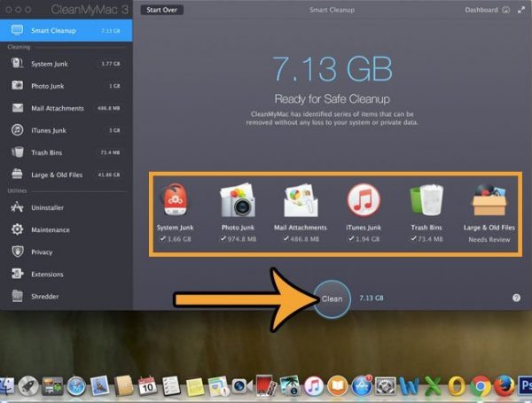The height and width of the screenshot is (403, 532).
Task: Uncheck the iTunes Junk 1.94 GB checkbox
Action: (x=351, y=238)
